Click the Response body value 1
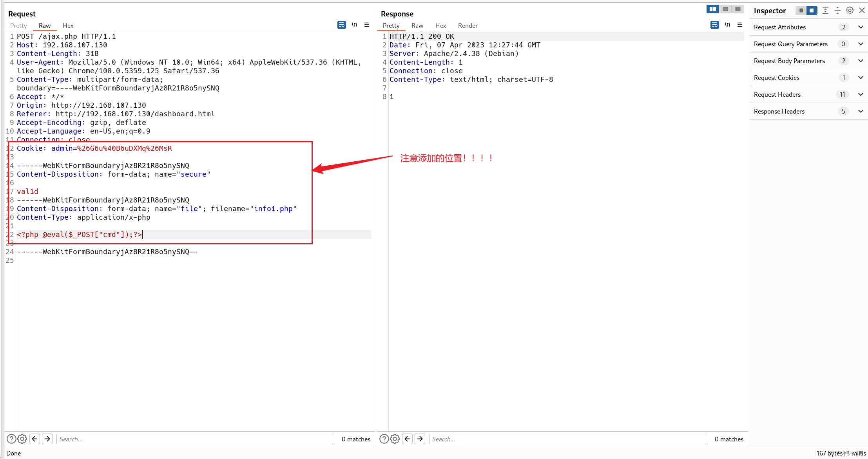The height and width of the screenshot is (459, 868). point(391,97)
